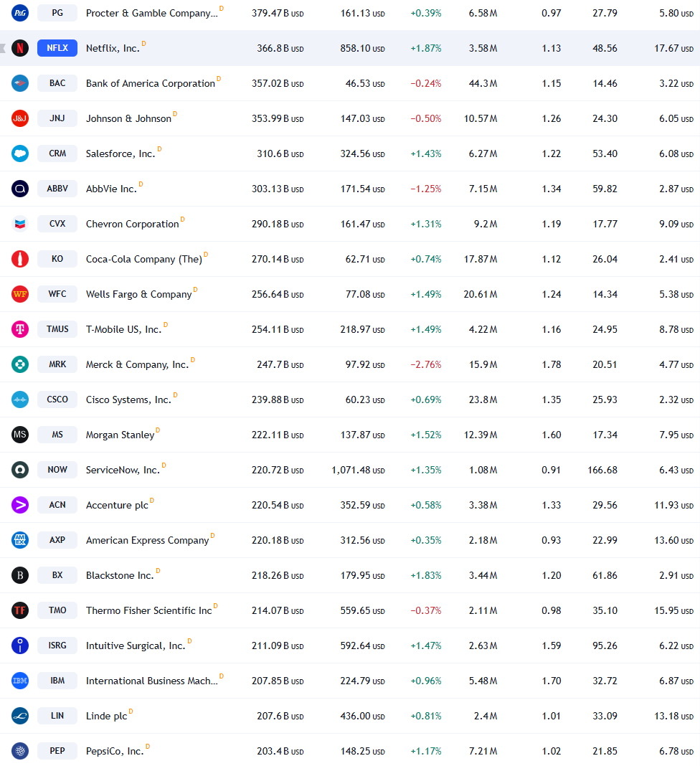
Task: Select the BX ticker badge
Action: coord(57,575)
